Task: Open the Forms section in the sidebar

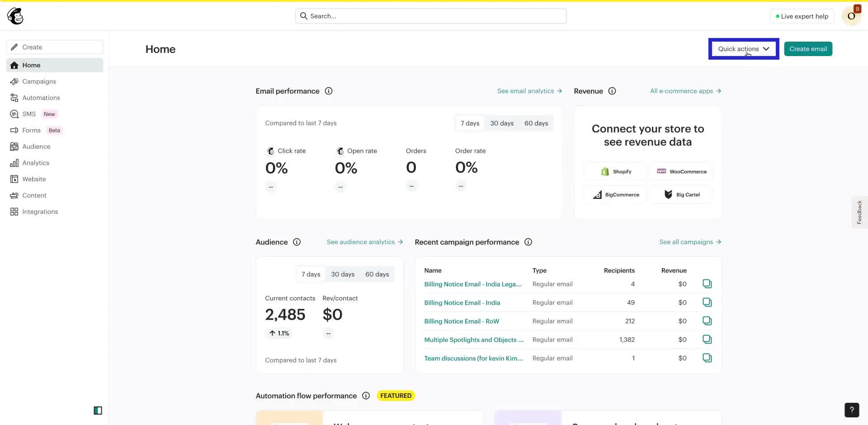Action: point(14,130)
